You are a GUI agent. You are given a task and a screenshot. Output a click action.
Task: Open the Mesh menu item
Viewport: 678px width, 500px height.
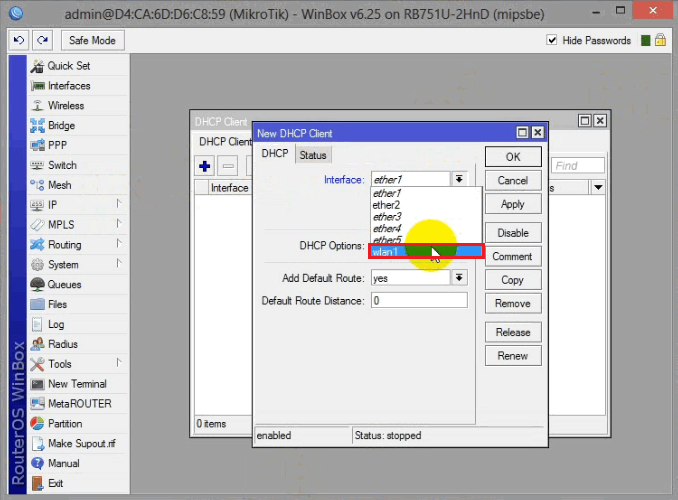pyautogui.click(x=79, y=185)
